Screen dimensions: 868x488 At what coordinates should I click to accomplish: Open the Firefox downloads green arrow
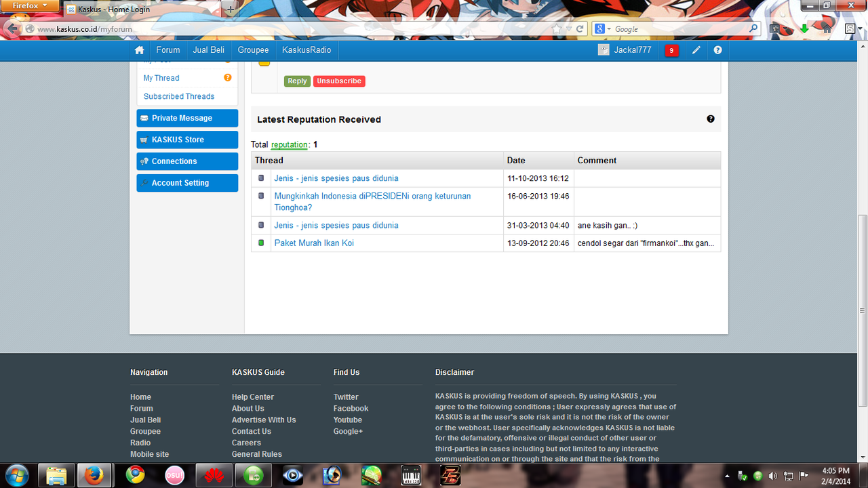point(804,28)
